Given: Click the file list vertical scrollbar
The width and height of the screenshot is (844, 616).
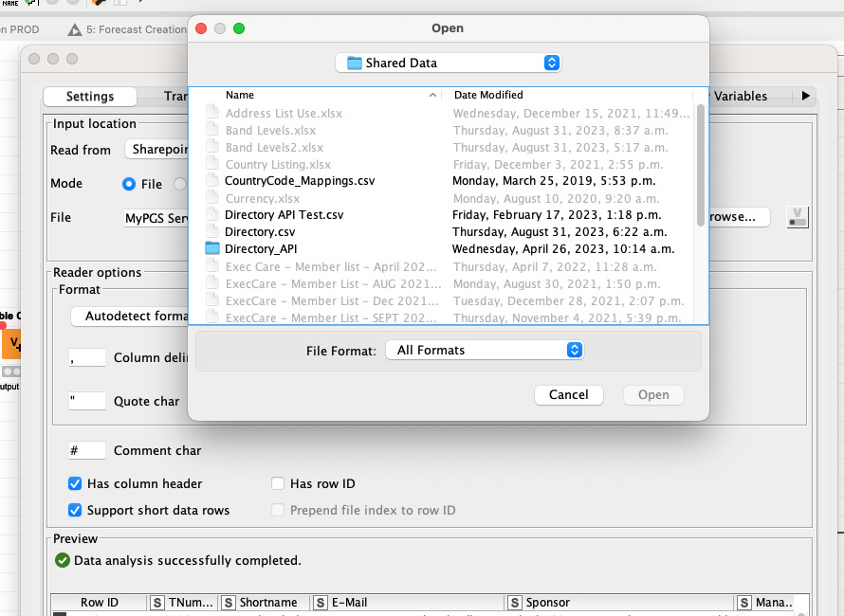Looking at the screenshot, I should pos(700,165).
